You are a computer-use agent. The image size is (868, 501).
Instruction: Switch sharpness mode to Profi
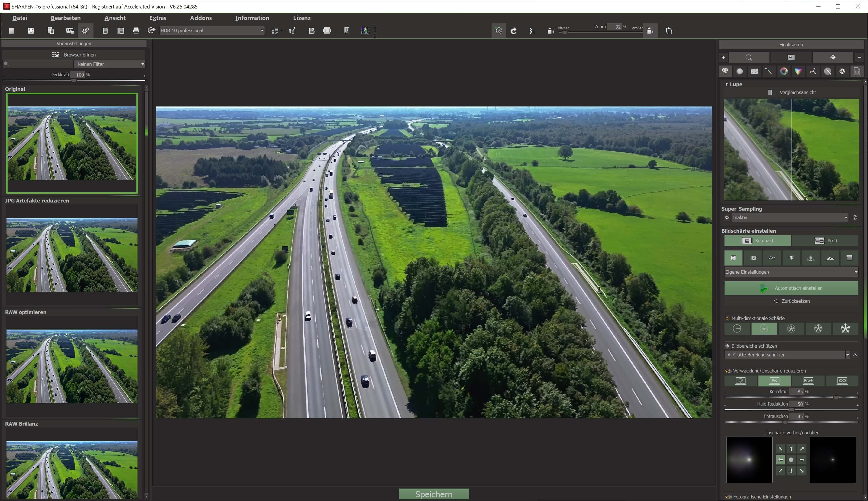tap(825, 241)
